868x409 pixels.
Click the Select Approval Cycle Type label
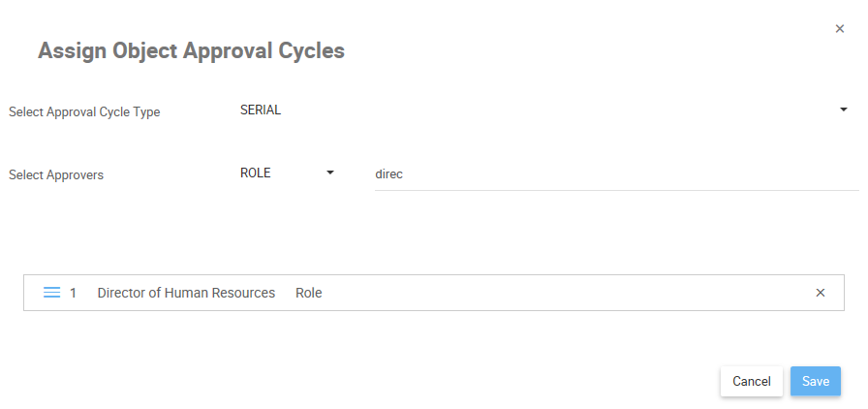(84, 112)
